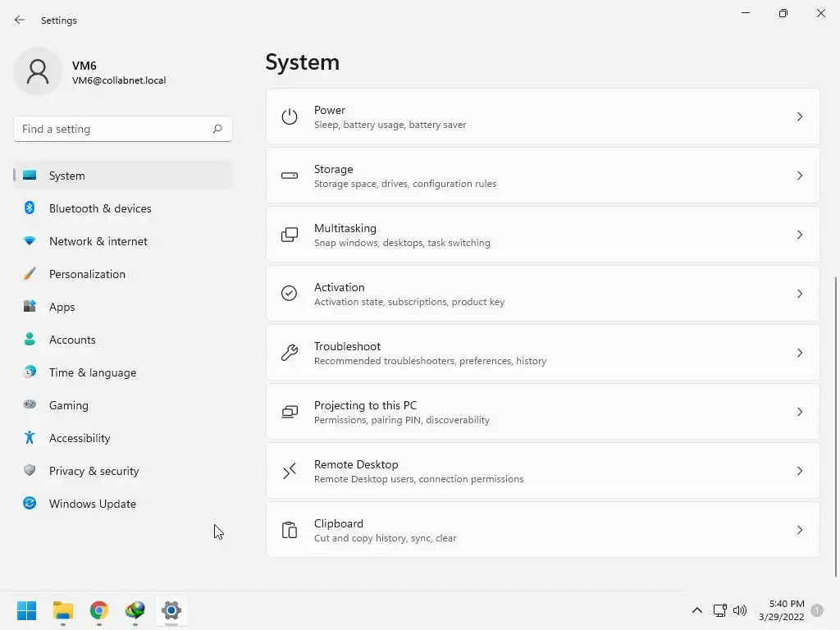Screen dimensions: 840x630
Task: Open Google Chrome from the taskbar
Action: [99, 610]
